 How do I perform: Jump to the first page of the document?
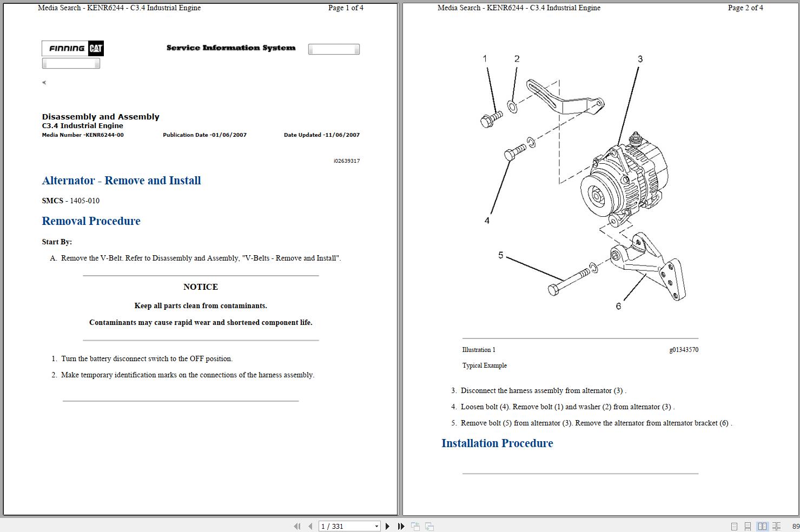(x=297, y=526)
